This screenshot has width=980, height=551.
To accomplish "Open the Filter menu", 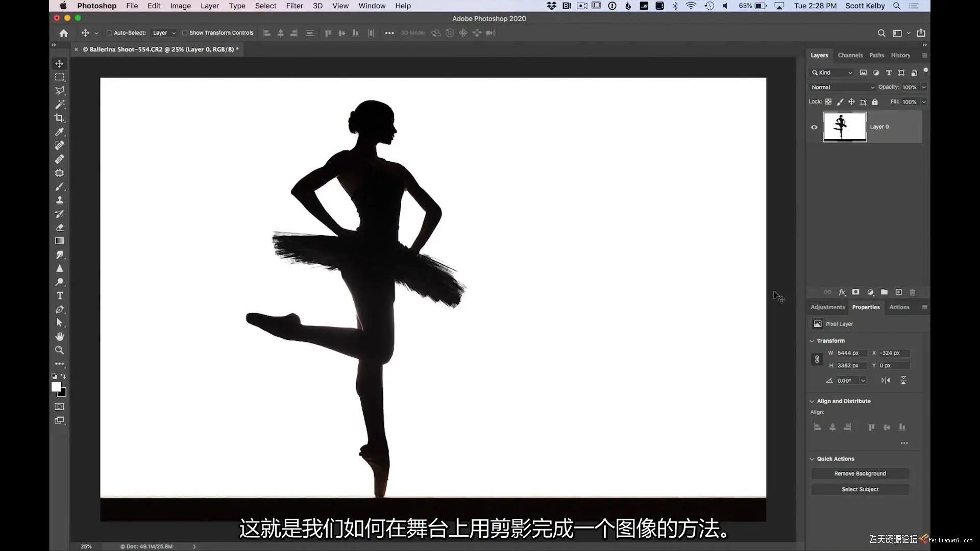I will (x=295, y=6).
